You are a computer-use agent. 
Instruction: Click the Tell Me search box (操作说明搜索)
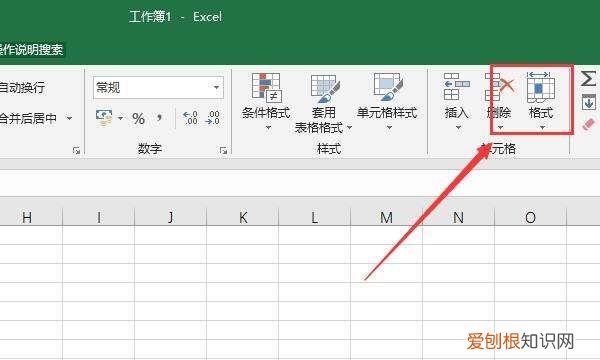(32, 50)
